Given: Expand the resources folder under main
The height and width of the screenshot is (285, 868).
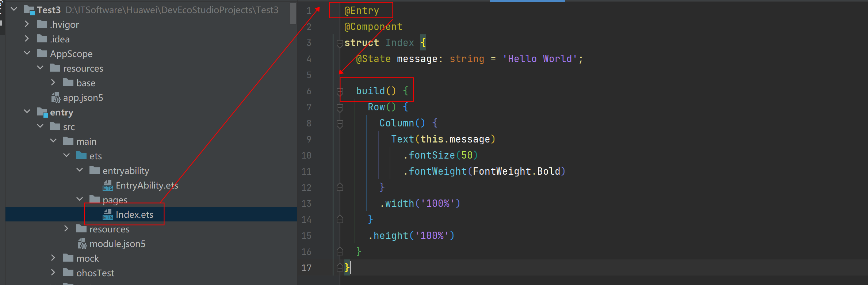Looking at the screenshot, I should coord(66,228).
